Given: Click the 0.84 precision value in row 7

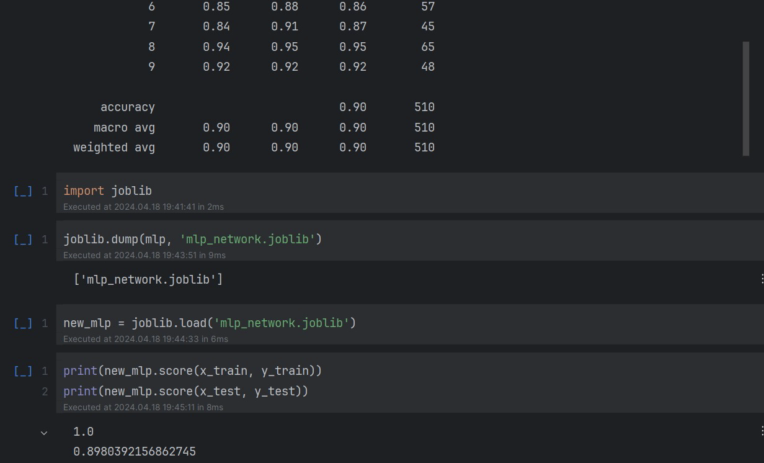Looking at the screenshot, I should (x=216, y=27).
